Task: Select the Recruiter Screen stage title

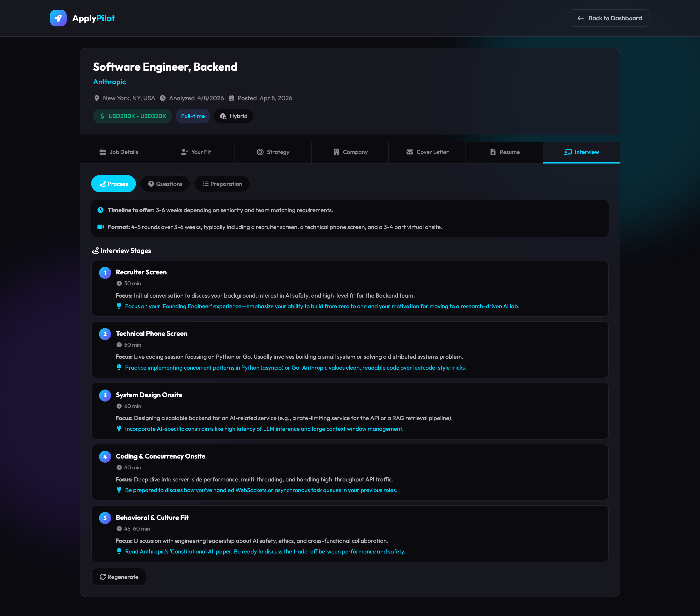Action: (141, 272)
